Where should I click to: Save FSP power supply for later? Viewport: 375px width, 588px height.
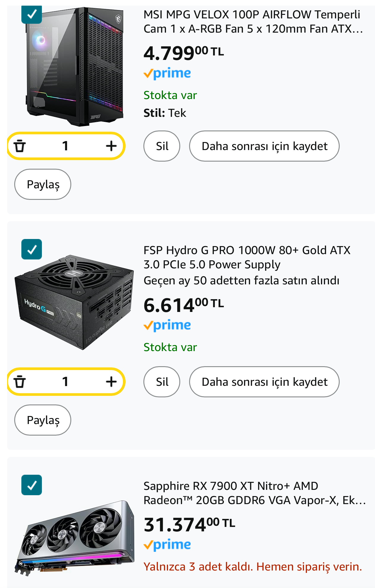pyautogui.click(x=264, y=382)
